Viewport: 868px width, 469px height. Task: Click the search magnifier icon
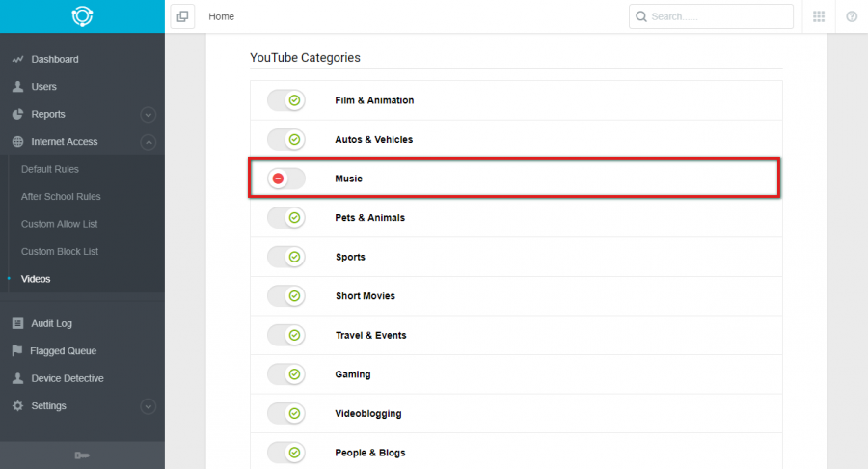point(641,16)
